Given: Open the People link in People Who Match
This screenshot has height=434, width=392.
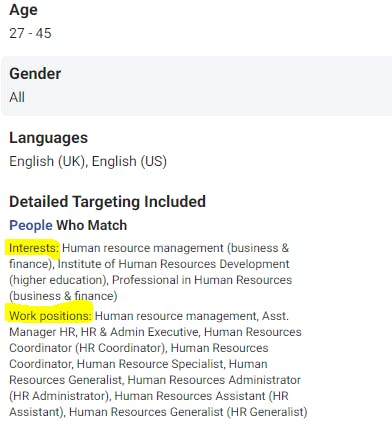Looking at the screenshot, I should click(31, 225).
